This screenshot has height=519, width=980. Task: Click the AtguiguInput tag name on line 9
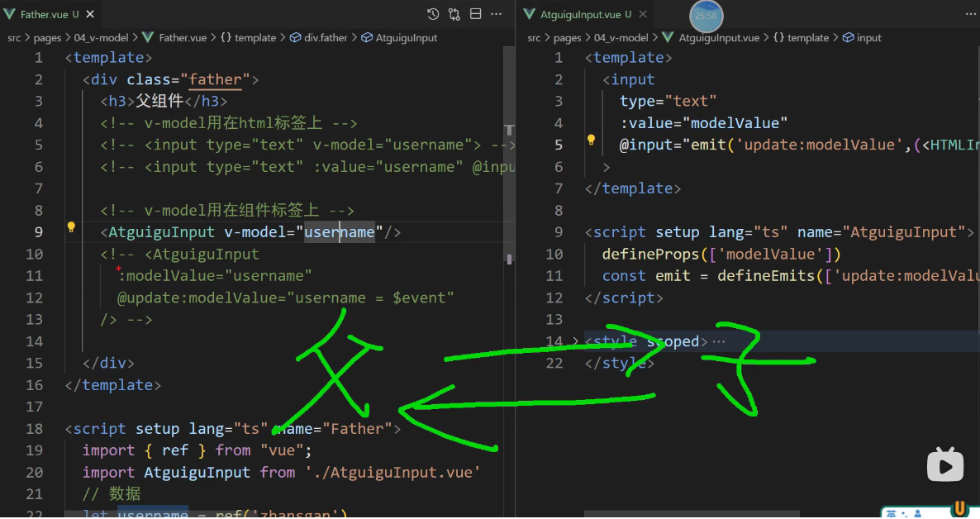(x=161, y=232)
